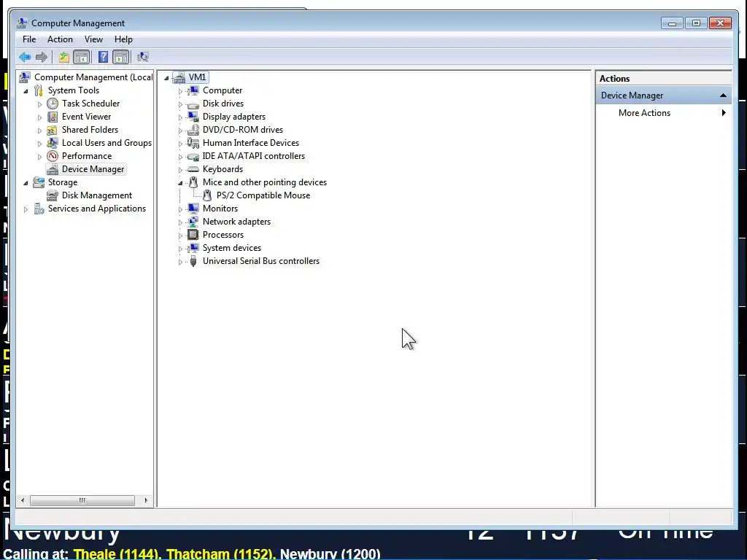
Task: Click the Storage node icon
Action: coord(39,182)
